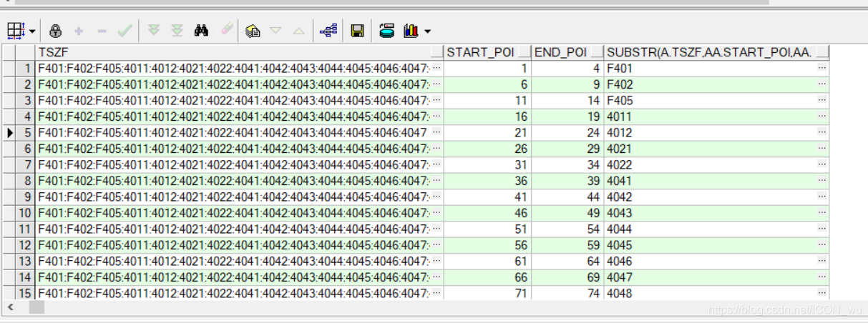Image resolution: width=868 pixels, height=323 pixels.
Task: Click the eraser clear-record icon
Action: pos(226,31)
